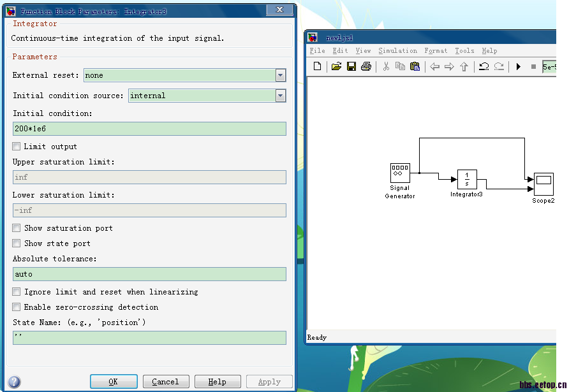Save the model using the floppy icon

point(351,66)
